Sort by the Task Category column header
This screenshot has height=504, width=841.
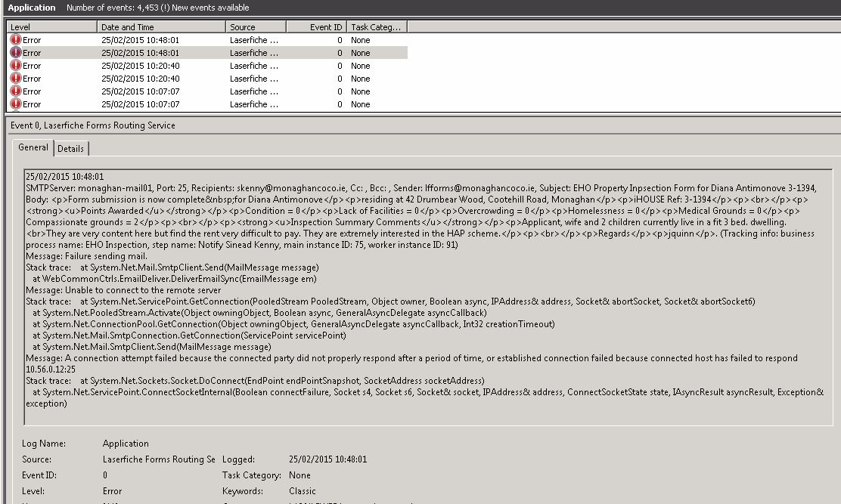[377, 26]
